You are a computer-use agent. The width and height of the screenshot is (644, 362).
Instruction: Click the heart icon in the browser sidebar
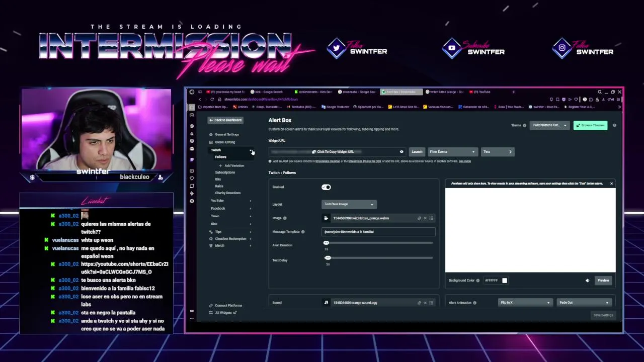click(x=192, y=178)
